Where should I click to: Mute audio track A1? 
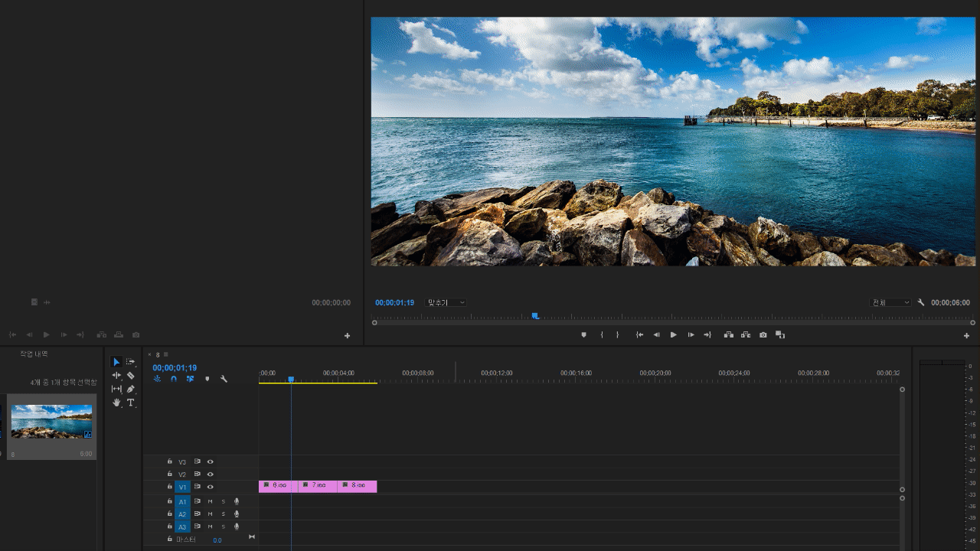210,502
